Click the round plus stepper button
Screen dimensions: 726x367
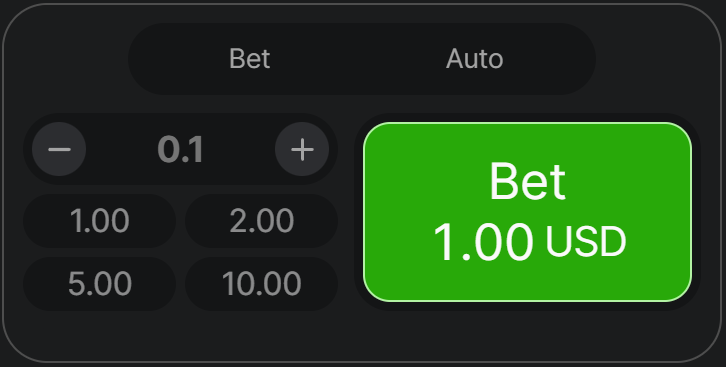302,149
